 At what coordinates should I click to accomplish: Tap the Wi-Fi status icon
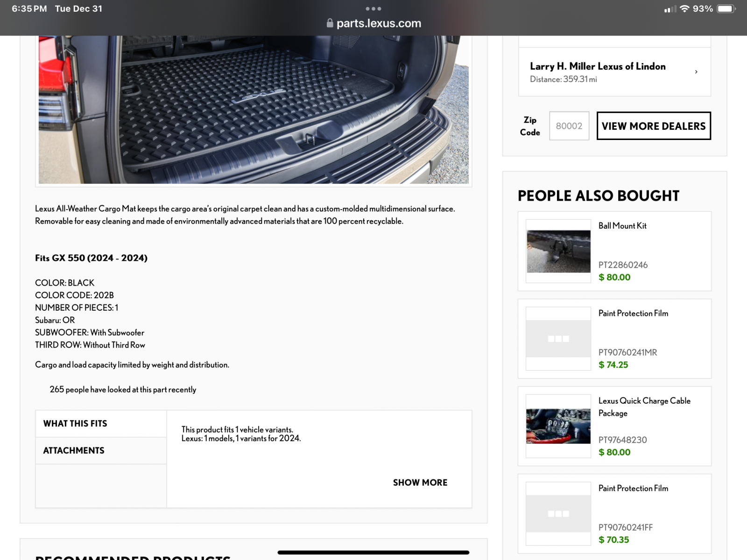tap(684, 9)
